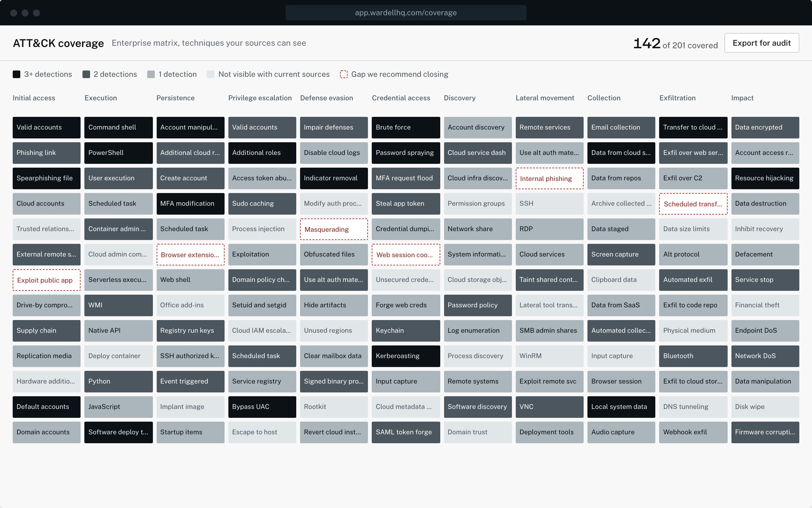
Task: Open the Password spraying cell
Action: (x=406, y=153)
